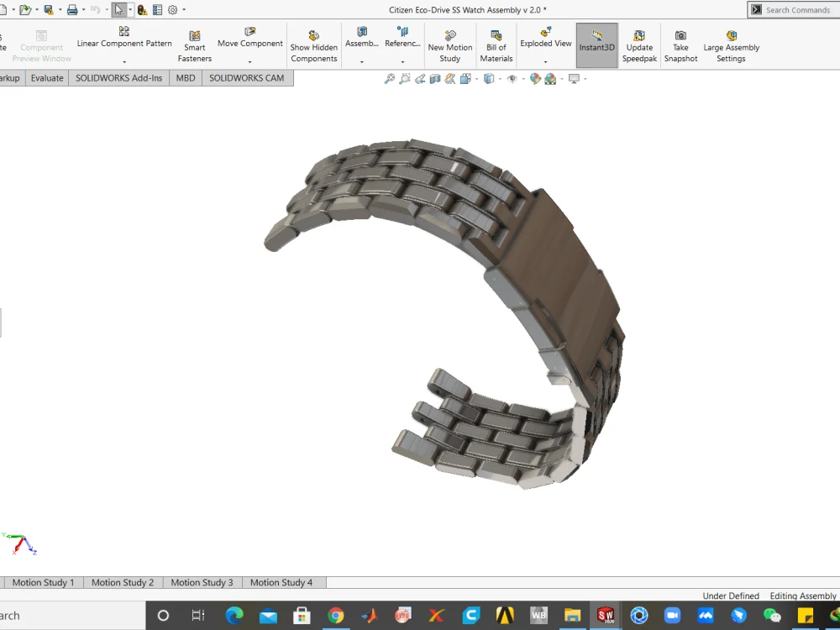This screenshot has width=840, height=630.
Task: Expand the Apply Scene dropdown arrow
Action: [561, 79]
